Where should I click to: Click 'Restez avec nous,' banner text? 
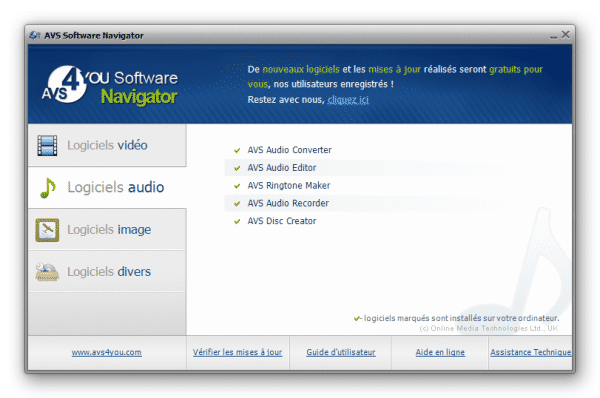tap(286, 100)
